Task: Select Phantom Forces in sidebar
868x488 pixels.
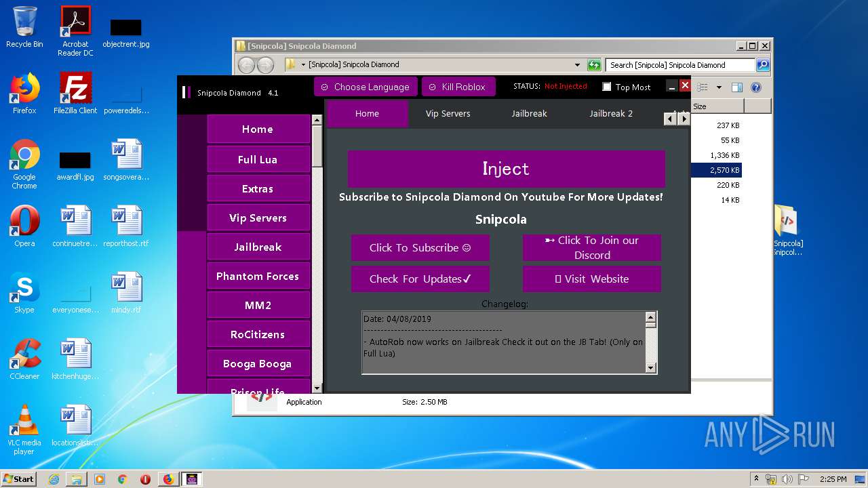Action: tap(258, 276)
